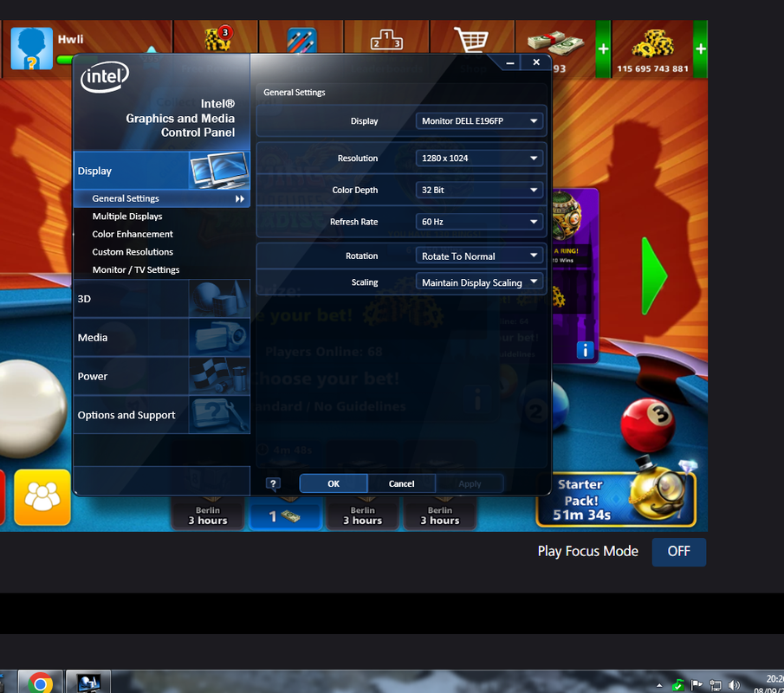
Task: Click the Display monitors icon
Action: [219, 171]
